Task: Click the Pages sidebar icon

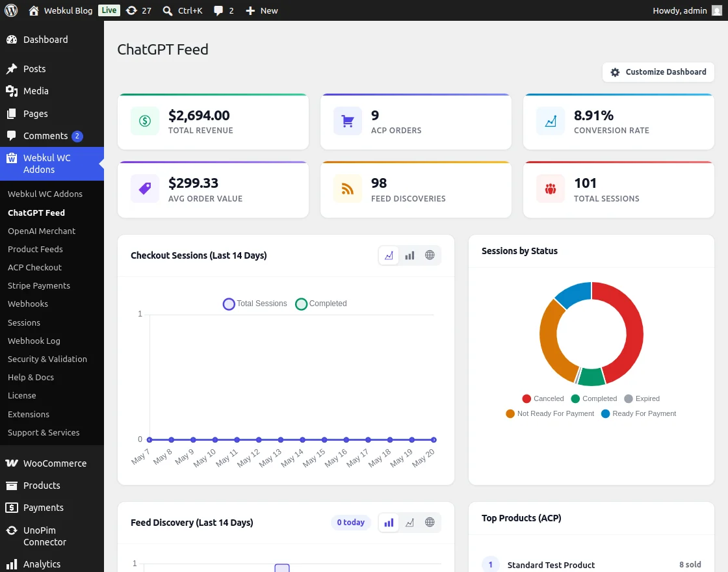Action: 12,114
